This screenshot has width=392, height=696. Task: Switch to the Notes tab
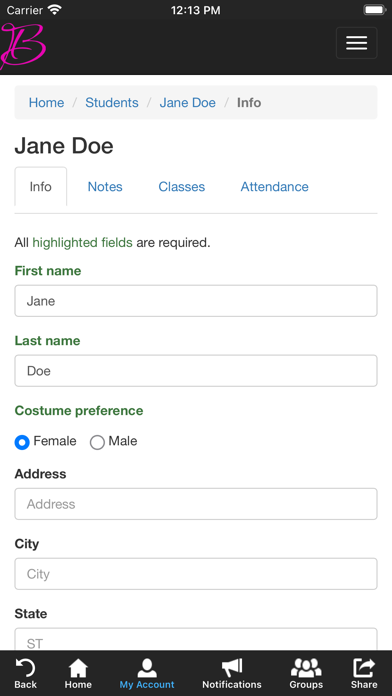click(105, 187)
